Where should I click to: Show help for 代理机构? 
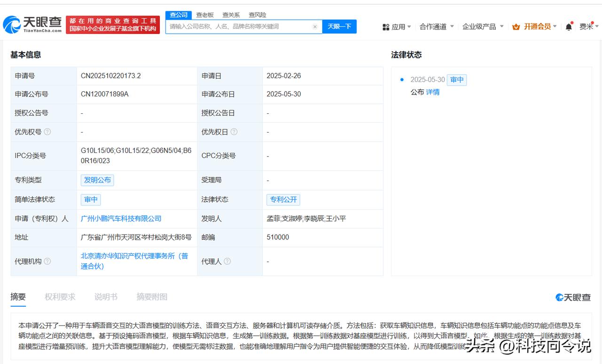(x=47, y=261)
